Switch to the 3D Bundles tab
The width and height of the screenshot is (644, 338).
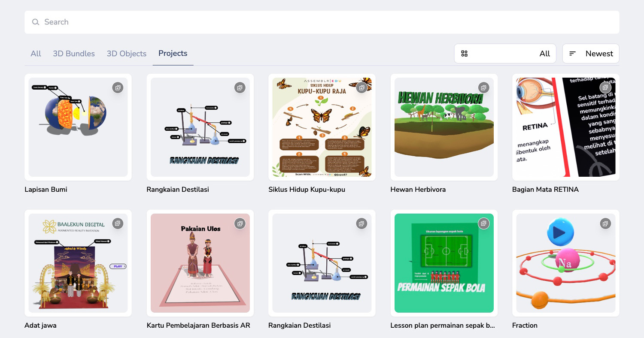pyautogui.click(x=74, y=54)
